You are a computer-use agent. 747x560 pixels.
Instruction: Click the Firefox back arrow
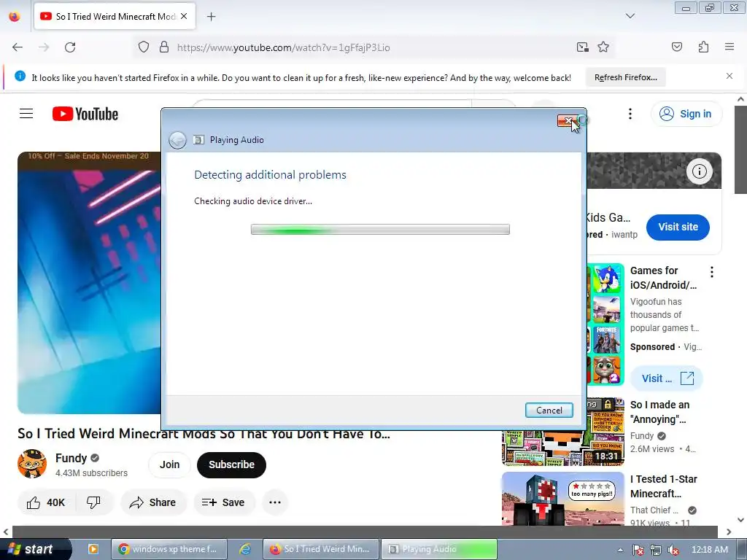click(x=18, y=47)
